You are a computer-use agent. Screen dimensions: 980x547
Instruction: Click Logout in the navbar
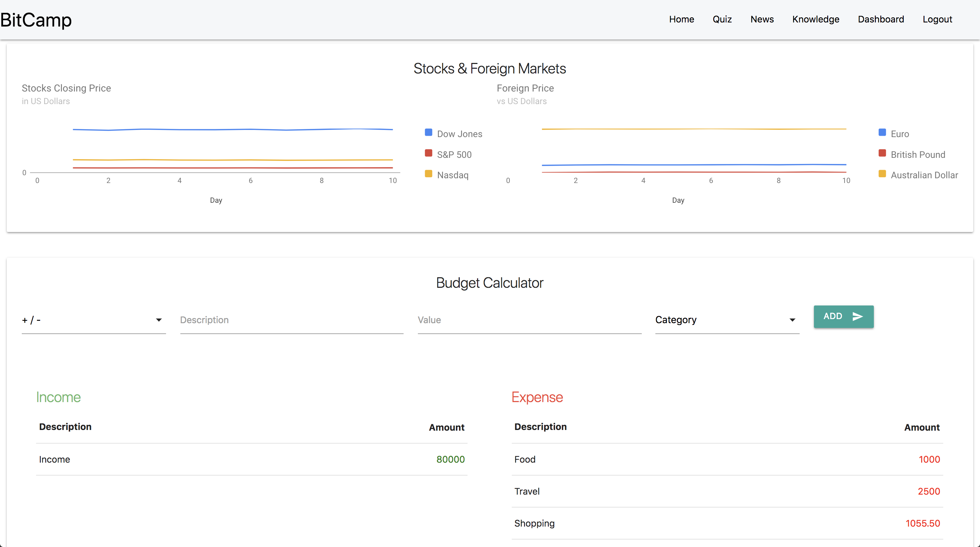pyautogui.click(x=937, y=19)
